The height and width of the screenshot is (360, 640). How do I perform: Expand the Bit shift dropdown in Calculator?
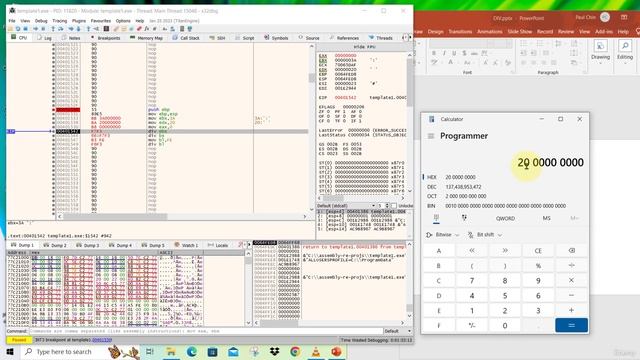484,235
